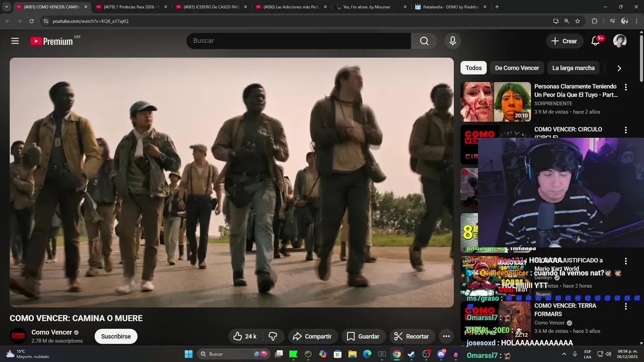View site information icon in address bar
The height and width of the screenshot is (362, 644).
coord(45,21)
